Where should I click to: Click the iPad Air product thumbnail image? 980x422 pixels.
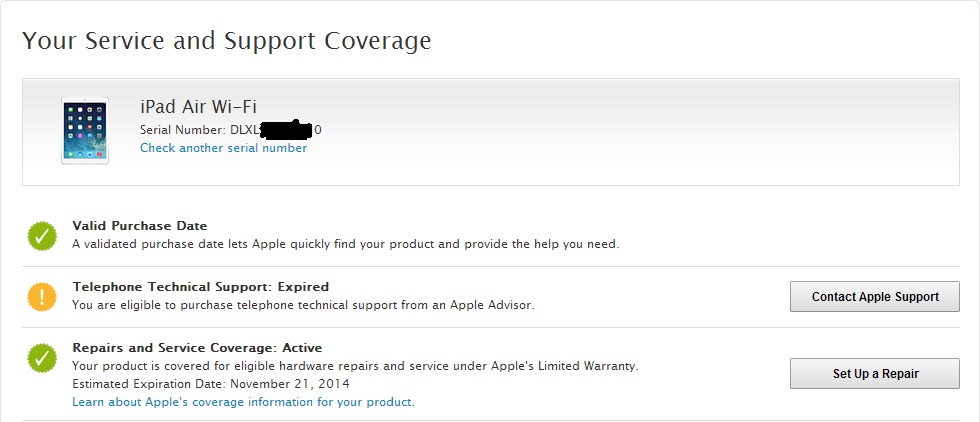click(85, 131)
